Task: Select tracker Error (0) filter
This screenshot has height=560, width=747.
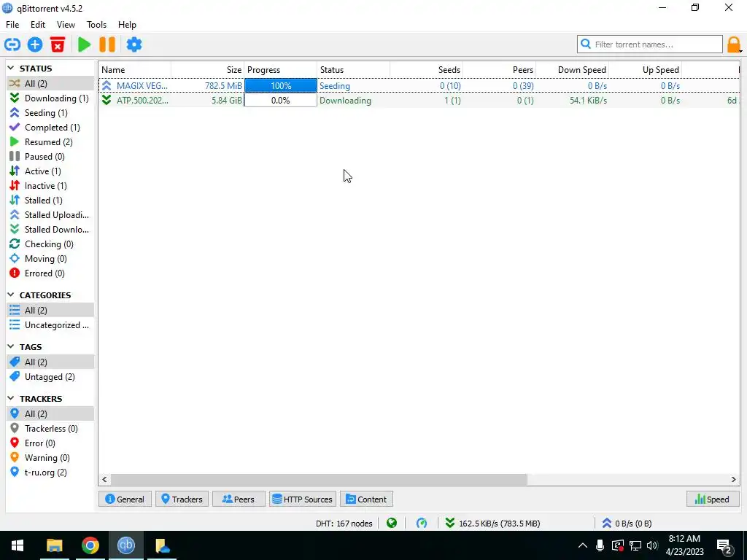Action: pos(50,443)
